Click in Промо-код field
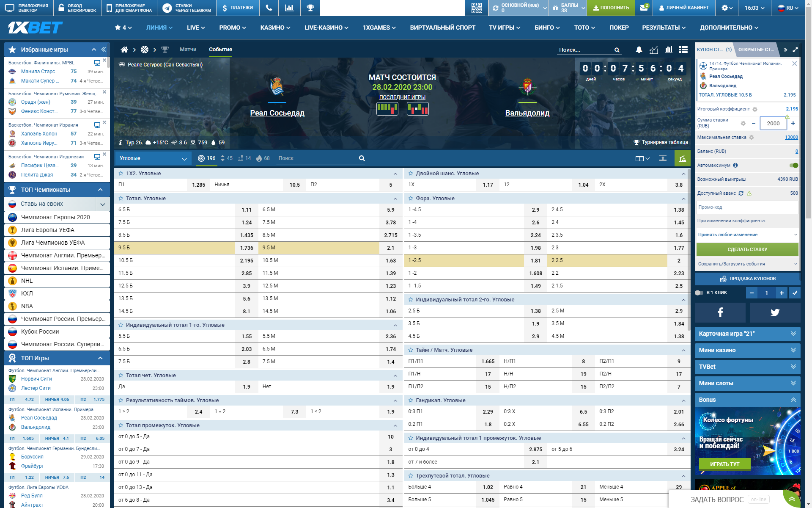The height and width of the screenshot is (508, 812). point(747,207)
